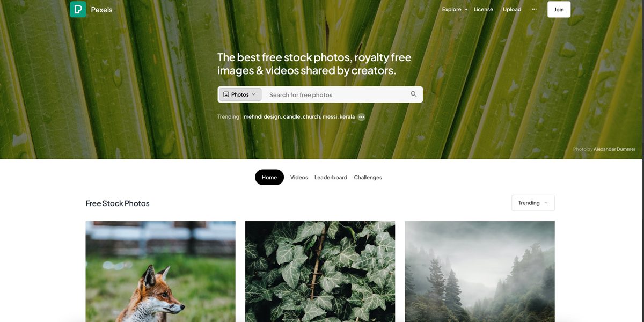Go to the Upload page

(x=512, y=9)
